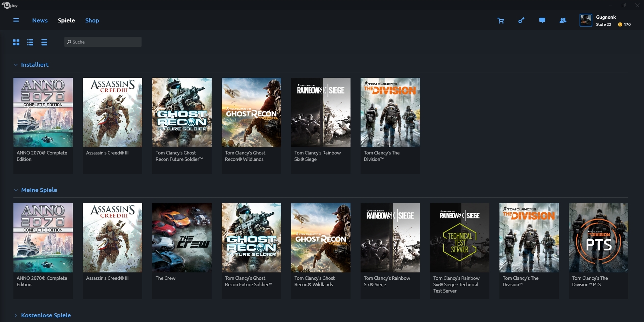Click the Units coin icon

click(620, 24)
